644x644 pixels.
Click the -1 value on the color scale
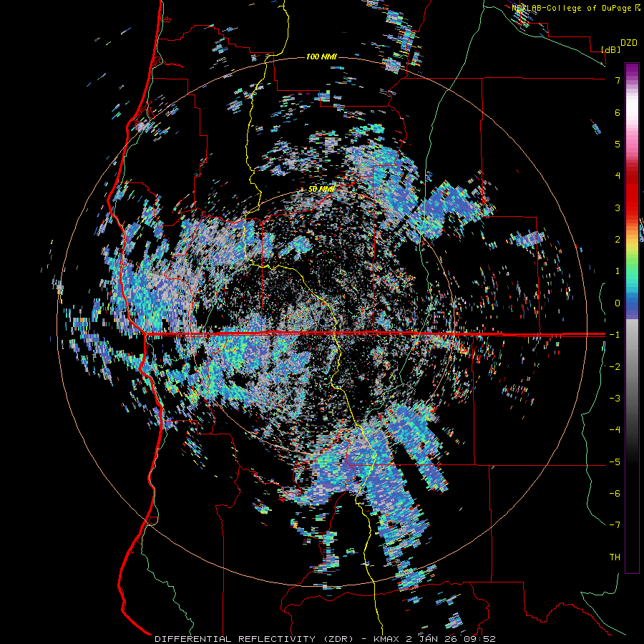point(615,335)
